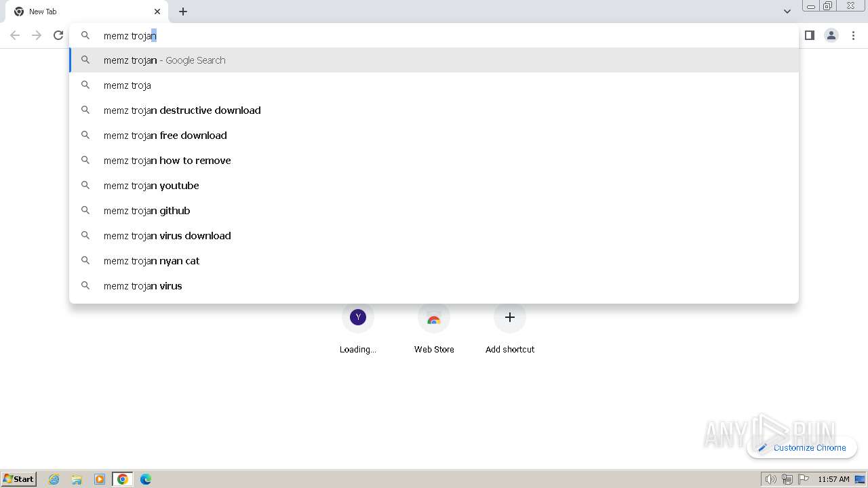Open a new tab with plus button
Viewport: 868px width, 488px height.
pos(183,12)
